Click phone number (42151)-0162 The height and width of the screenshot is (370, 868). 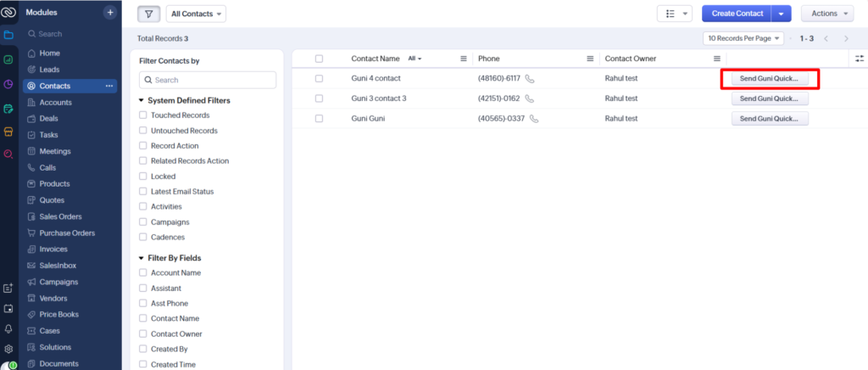498,98
